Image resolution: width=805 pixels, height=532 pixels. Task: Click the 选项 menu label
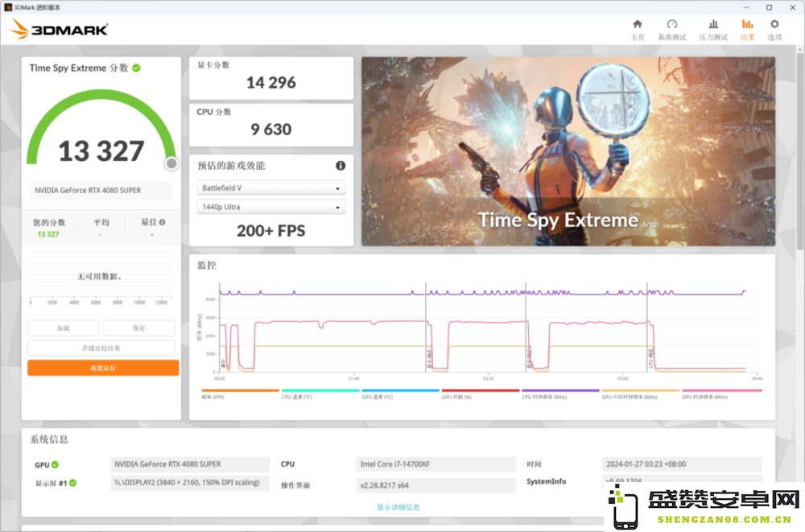(774, 38)
